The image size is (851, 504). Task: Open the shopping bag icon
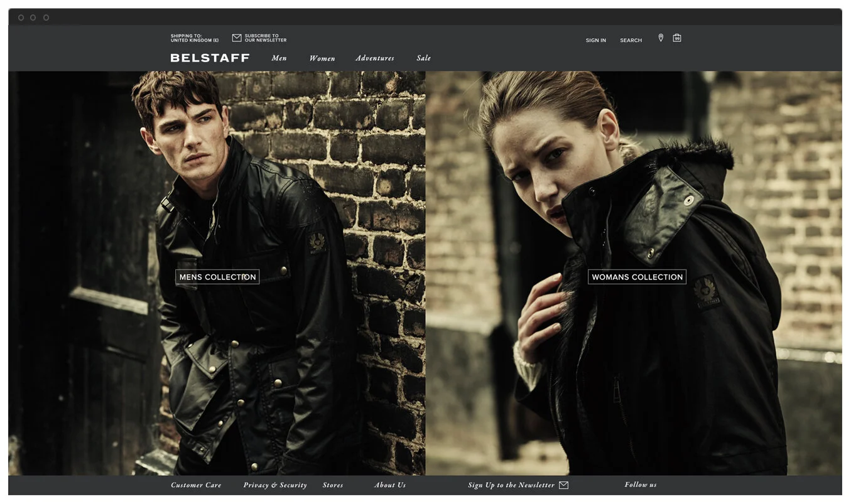(677, 38)
